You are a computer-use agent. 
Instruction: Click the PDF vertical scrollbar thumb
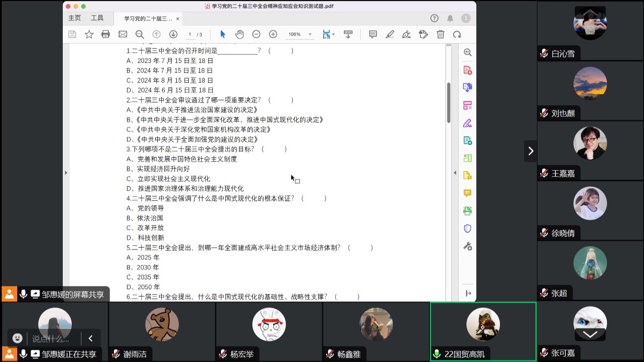coord(448,102)
